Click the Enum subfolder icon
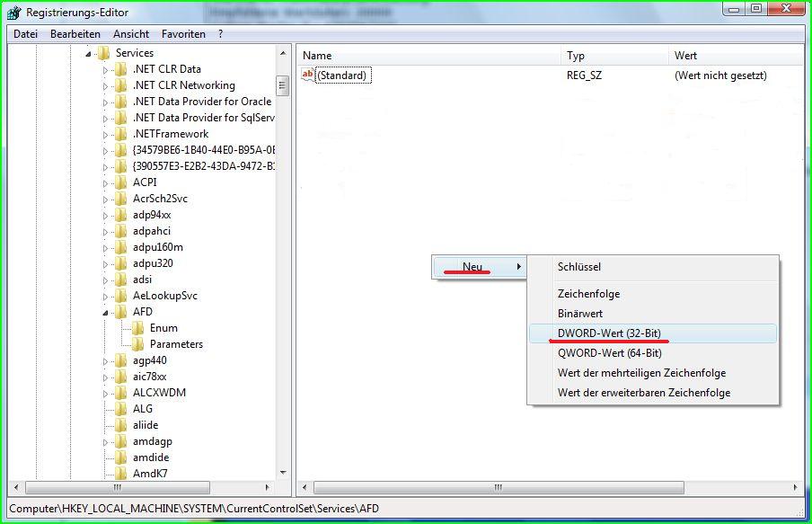Screen dimensions: 812x524 pyautogui.click(x=137, y=328)
